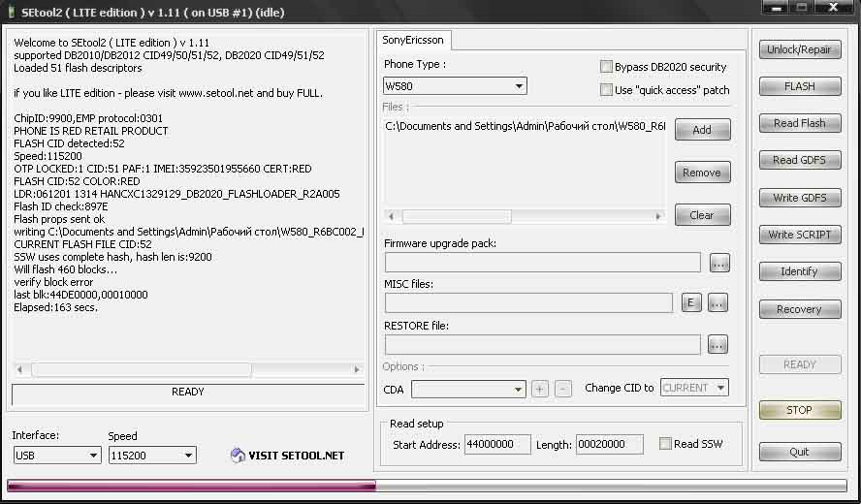Click the Firmware upgrade pack input field
Viewport: 861px width, 504px height.
543,263
